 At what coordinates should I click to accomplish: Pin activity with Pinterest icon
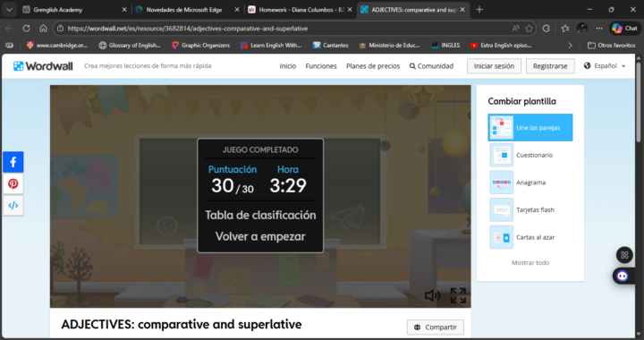(13, 183)
